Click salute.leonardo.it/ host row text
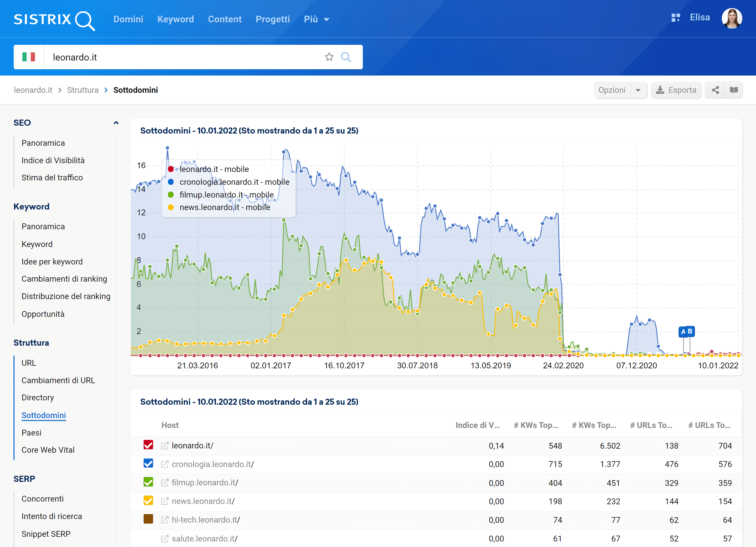Screen dimensions: 756x547 (x=205, y=539)
